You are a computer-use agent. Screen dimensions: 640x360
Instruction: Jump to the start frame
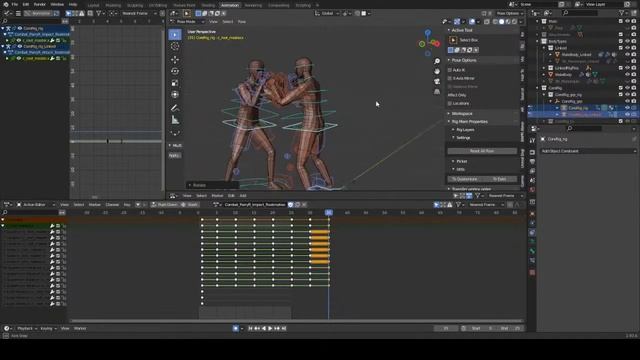[251, 328]
